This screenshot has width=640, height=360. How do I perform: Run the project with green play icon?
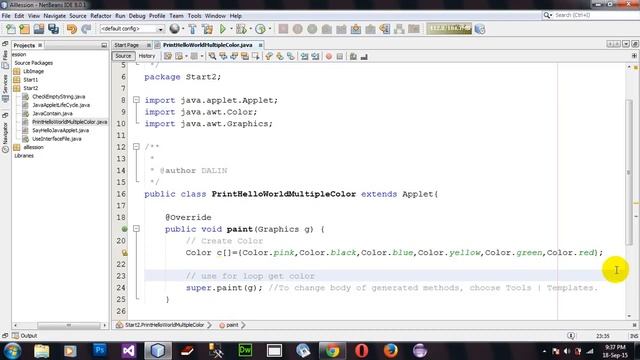[x=222, y=29]
